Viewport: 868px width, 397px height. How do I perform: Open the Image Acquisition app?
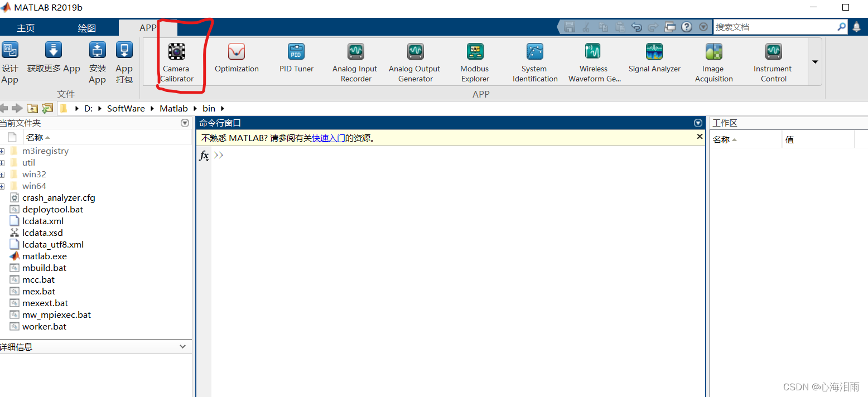click(x=713, y=62)
